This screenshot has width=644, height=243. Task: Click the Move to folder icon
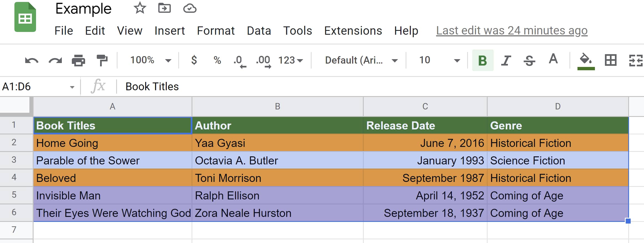tap(164, 8)
